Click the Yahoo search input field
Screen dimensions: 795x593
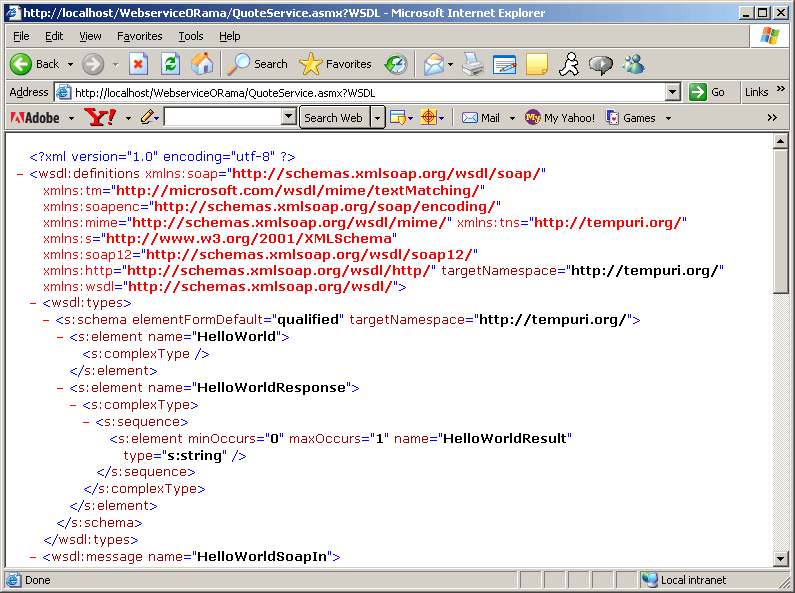tap(230, 118)
